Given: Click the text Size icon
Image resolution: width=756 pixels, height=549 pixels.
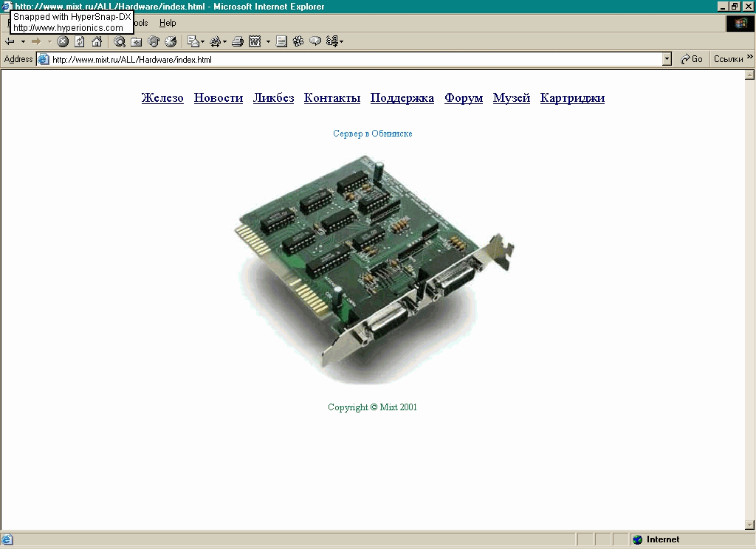Looking at the screenshot, I should tap(216, 42).
